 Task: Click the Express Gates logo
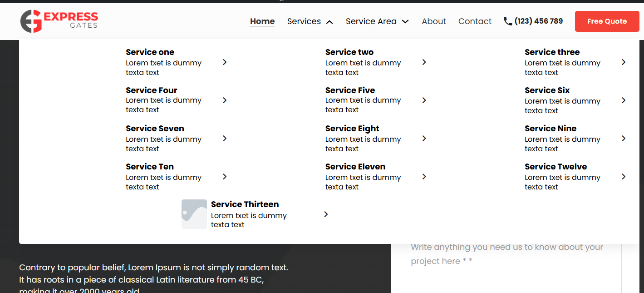pos(59,21)
